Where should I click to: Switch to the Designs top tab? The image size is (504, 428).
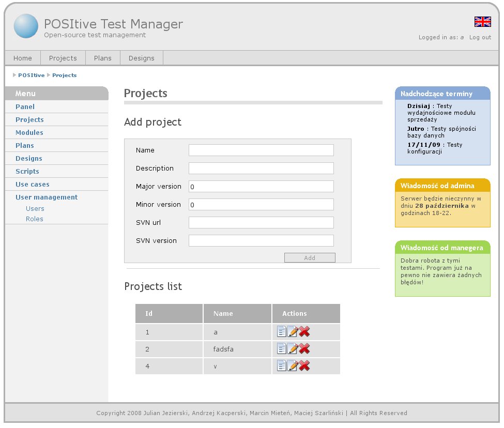142,58
